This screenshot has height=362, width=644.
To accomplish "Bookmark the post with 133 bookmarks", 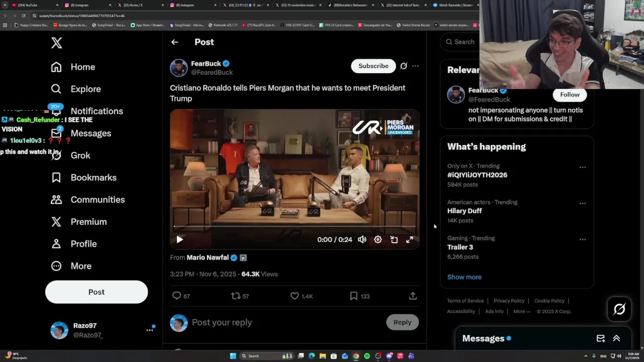I will coord(360,296).
